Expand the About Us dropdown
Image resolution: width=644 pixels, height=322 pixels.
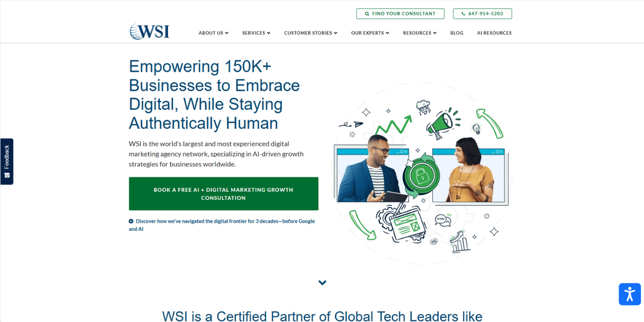coord(213,33)
